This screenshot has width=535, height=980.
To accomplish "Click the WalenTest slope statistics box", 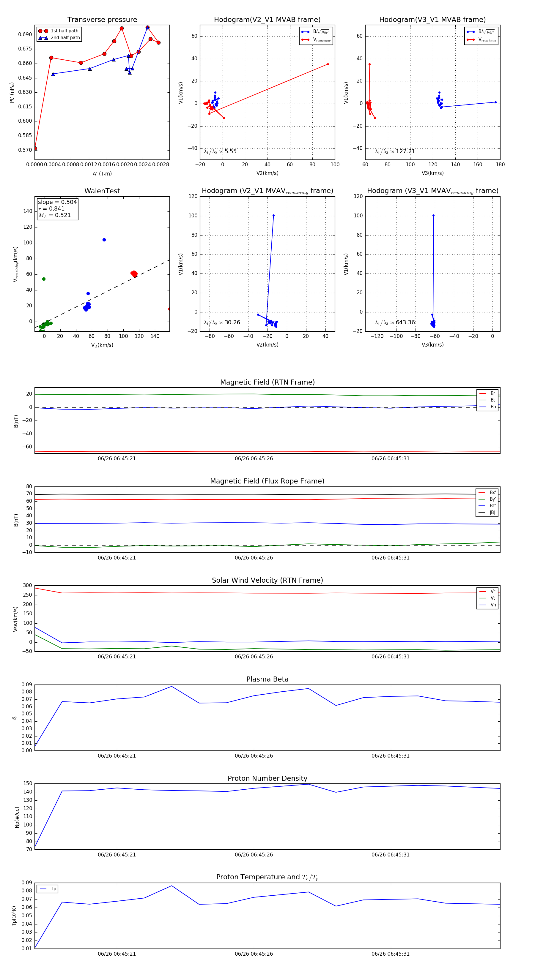I will 57,208.
